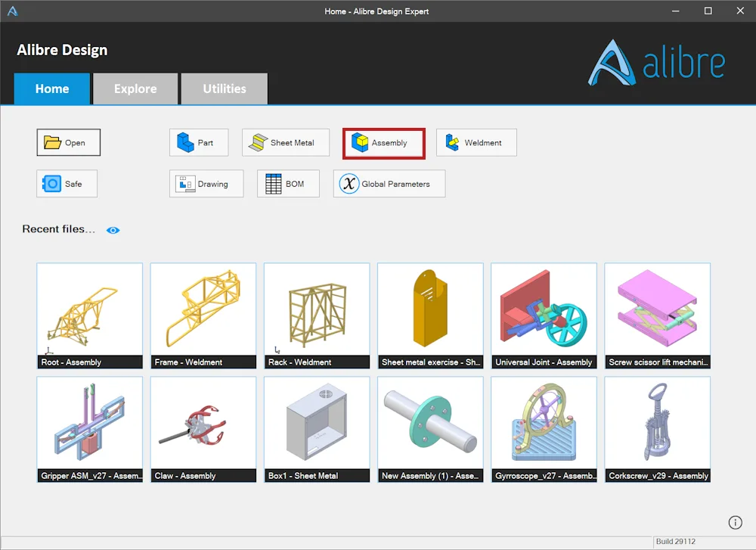756x550 pixels.
Task: Switch to the Utilities tab
Action: (x=225, y=89)
